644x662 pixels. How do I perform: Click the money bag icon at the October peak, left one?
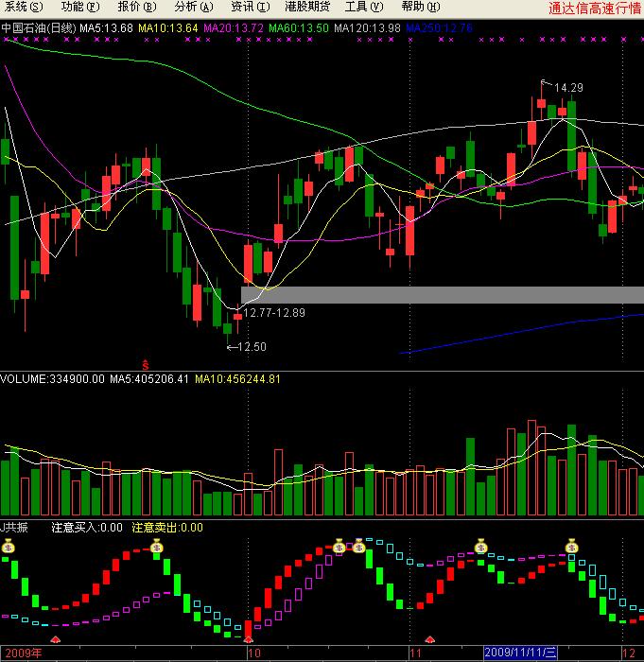click(339, 546)
